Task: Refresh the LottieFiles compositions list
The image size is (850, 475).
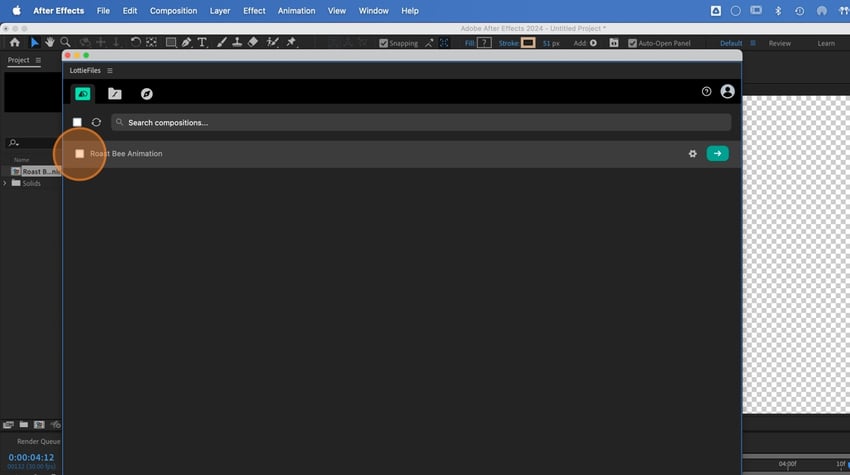Action: (96, 123)
